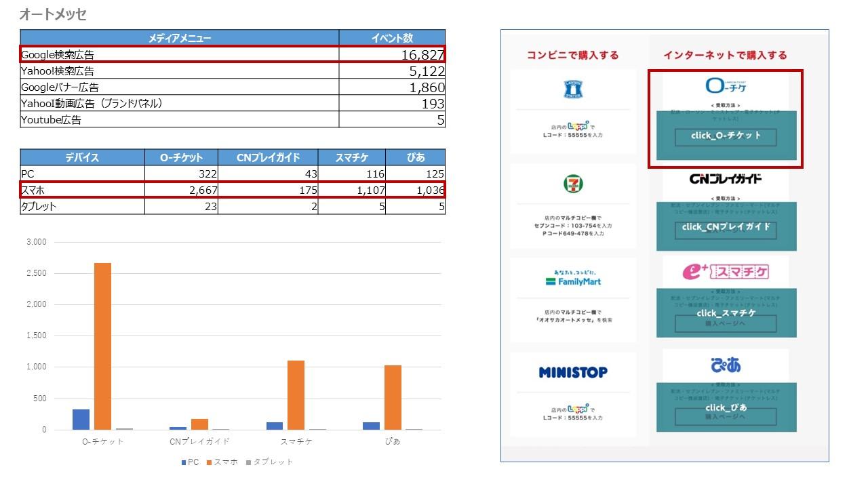This screenshot has width=868, height=488.
Task: Click the tall orange O-チケット chart bar
Action: click(102, 346)
